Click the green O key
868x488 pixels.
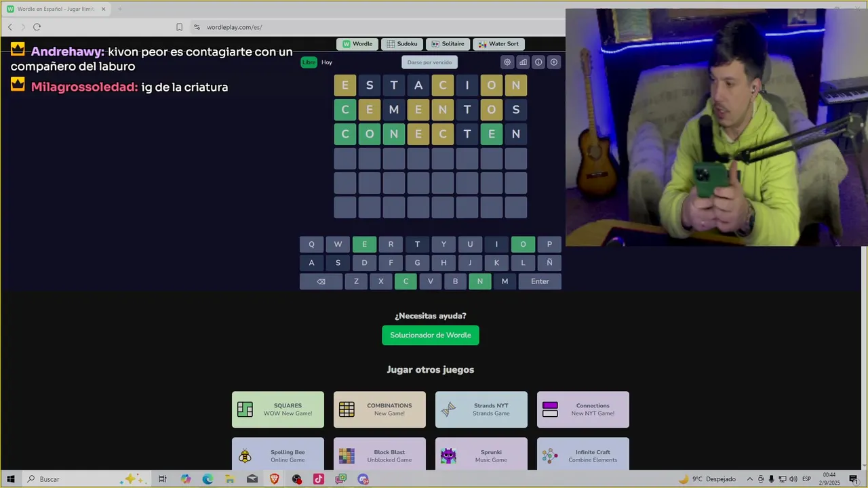pos(523,244)
